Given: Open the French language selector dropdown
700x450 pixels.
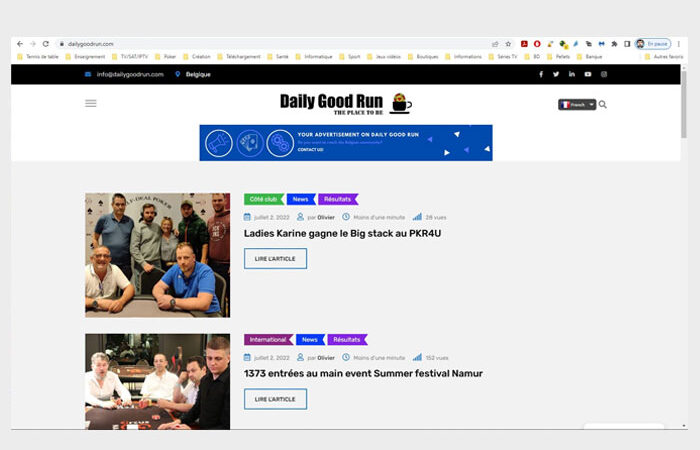Looking at the screenshot, I should (577, 104).
